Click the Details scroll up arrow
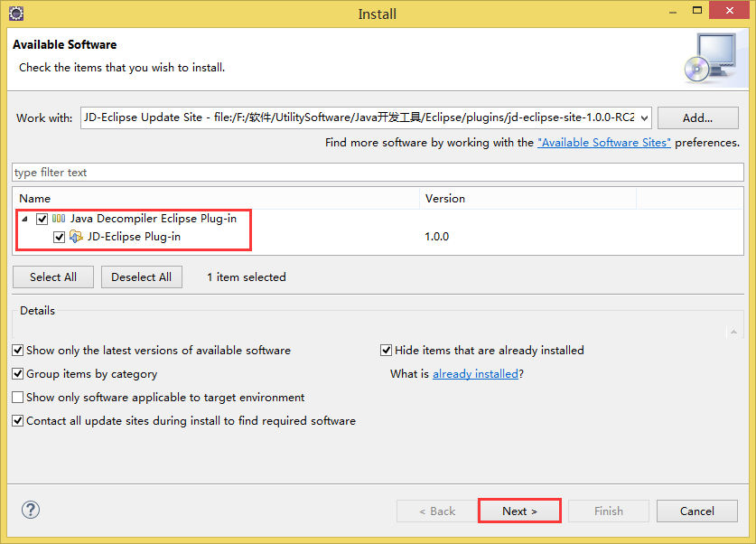The width and height of the screenshot is (756, 544). click(733, 332)
